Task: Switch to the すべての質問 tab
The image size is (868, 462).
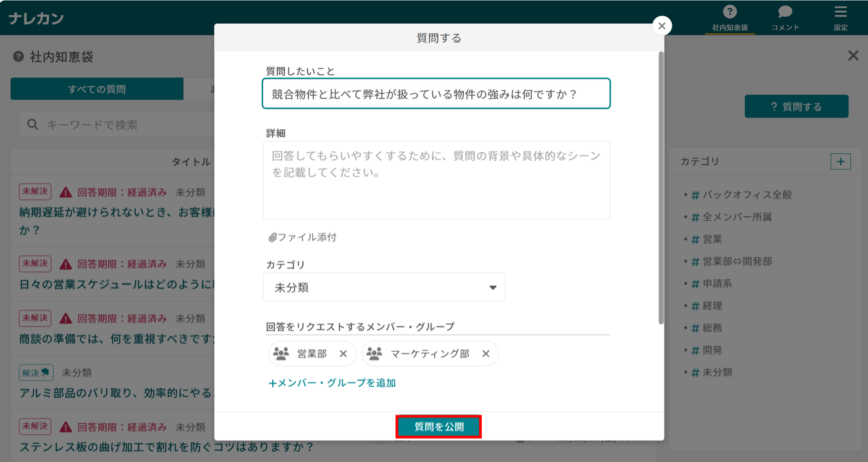Action: [x=96, y=89]
